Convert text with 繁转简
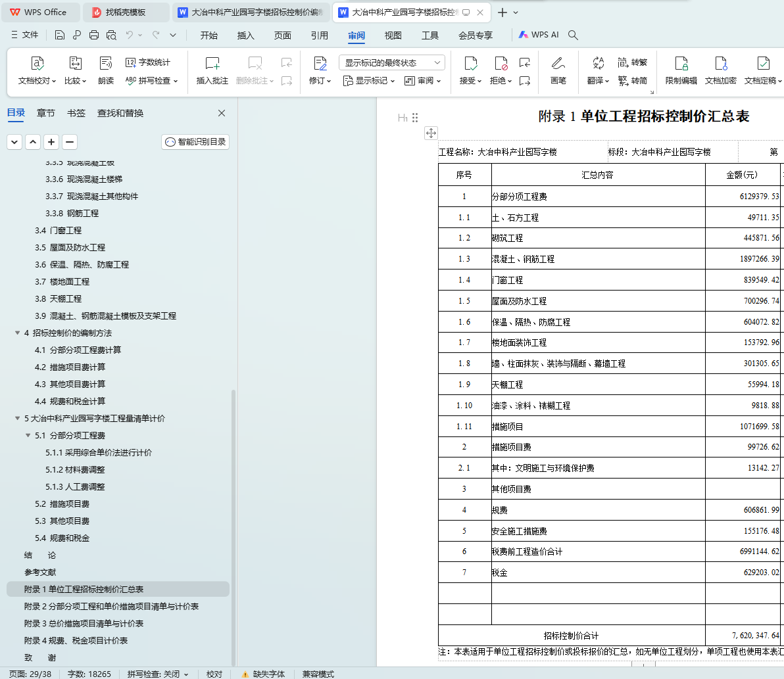784x679 pixels. 633,80
